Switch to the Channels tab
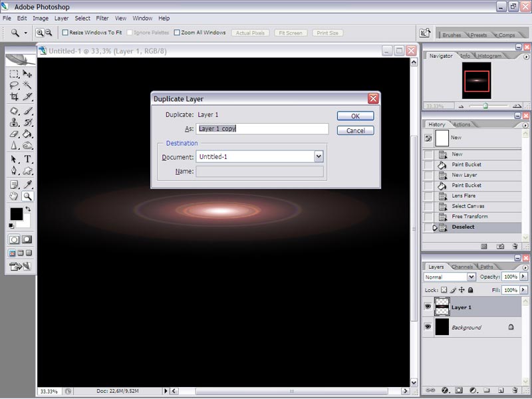The width and height of the screenshot is (532, 399). [x=462, y=267]
